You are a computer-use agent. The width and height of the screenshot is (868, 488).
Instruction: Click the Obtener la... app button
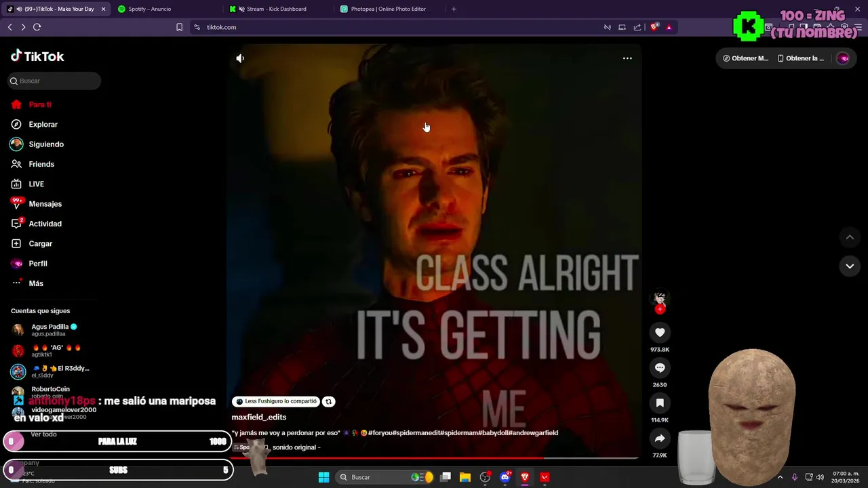tap(800, 58)
